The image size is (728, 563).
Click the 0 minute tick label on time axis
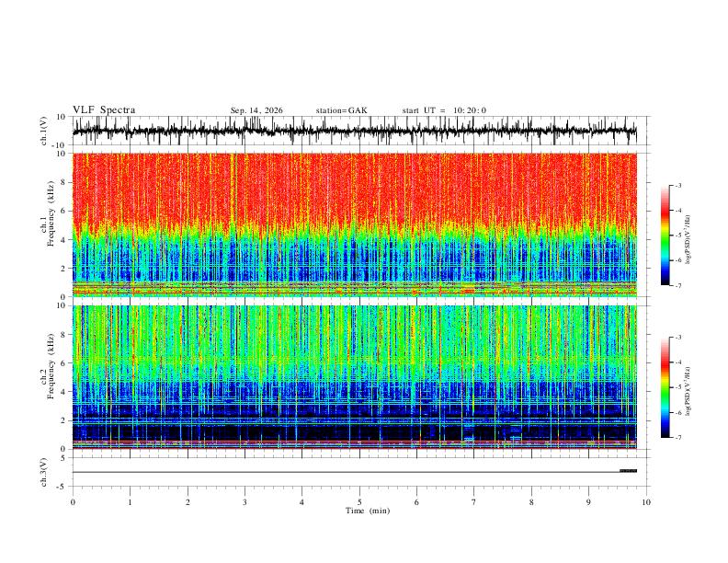tap(73, 502)
